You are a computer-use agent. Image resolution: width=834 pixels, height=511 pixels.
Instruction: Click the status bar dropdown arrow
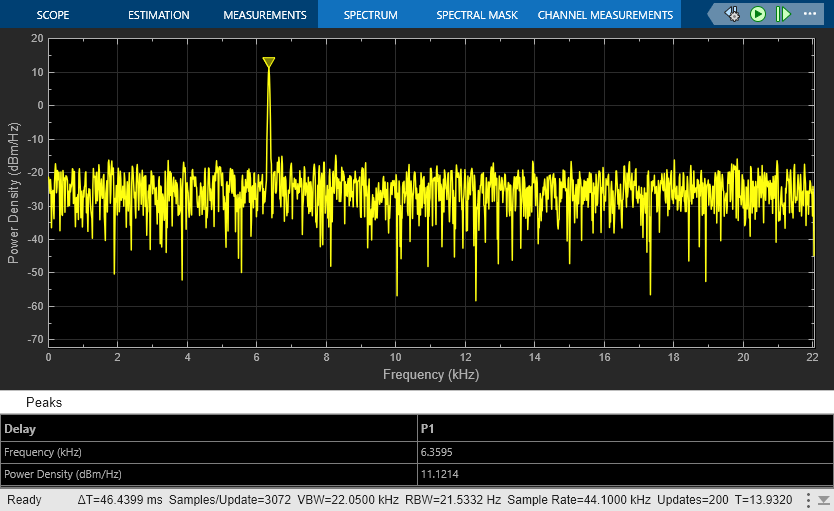tap(822, 499)
